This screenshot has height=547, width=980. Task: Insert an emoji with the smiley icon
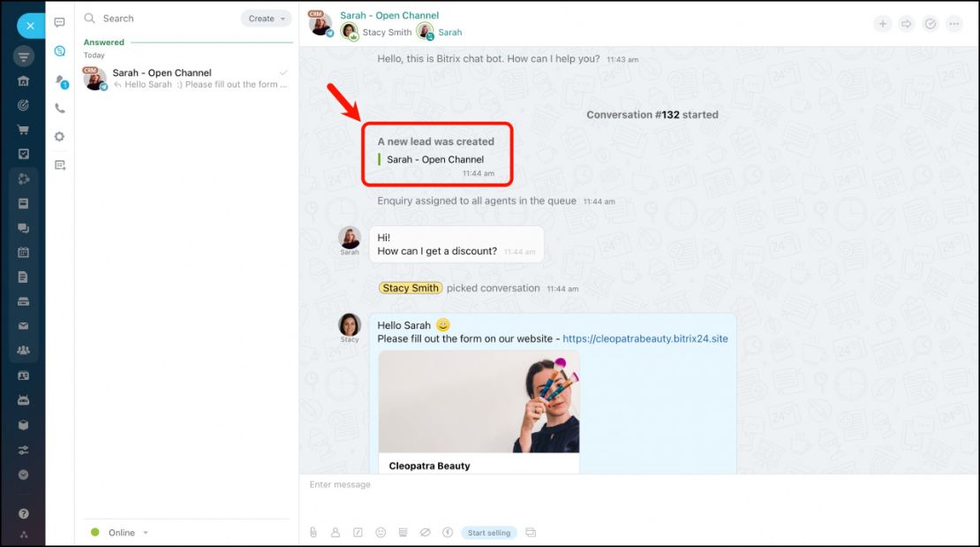point(380,533)
